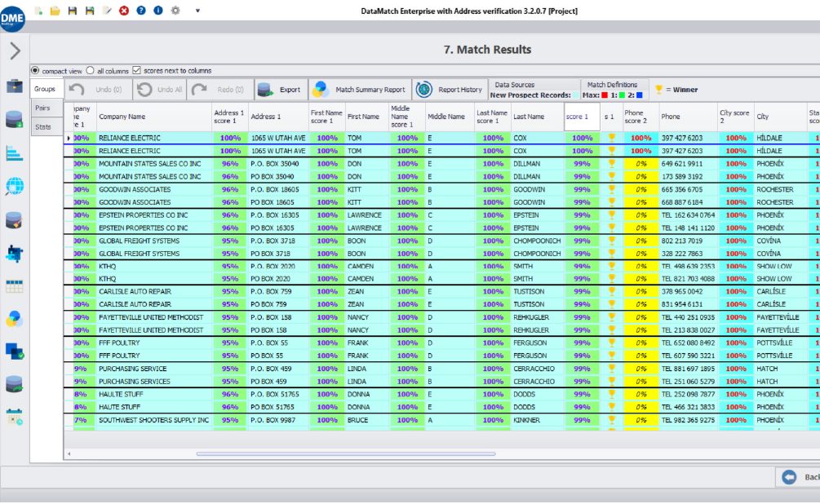The image size is (820, 504).
Task: Switch to the Groups tab
Action: tap(45, 89)
